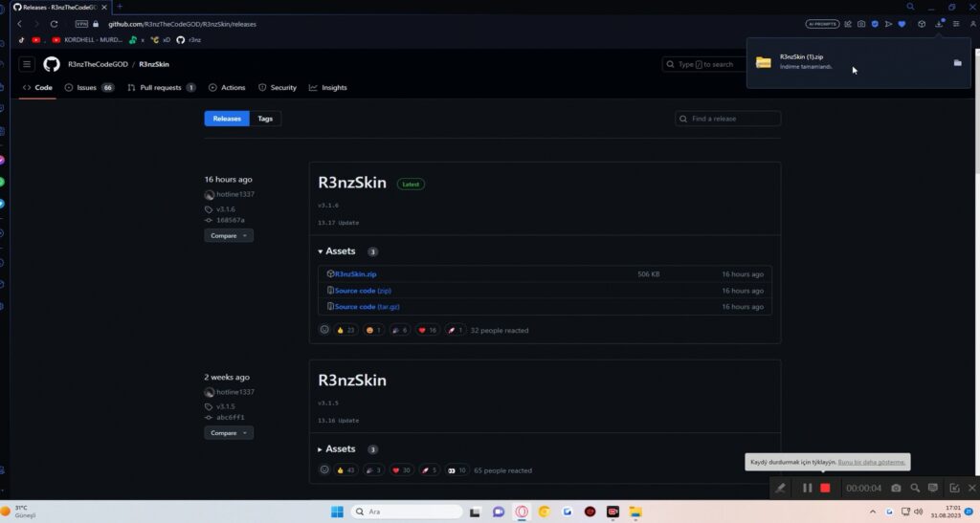Click the blue heart bookmark icon
The image size is (980, 523).
point(902,24)
